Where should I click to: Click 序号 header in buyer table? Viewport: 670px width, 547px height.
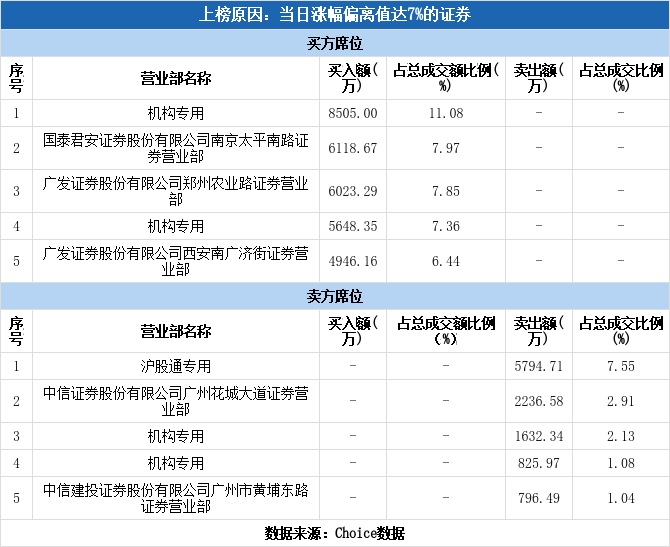point(16,78)
